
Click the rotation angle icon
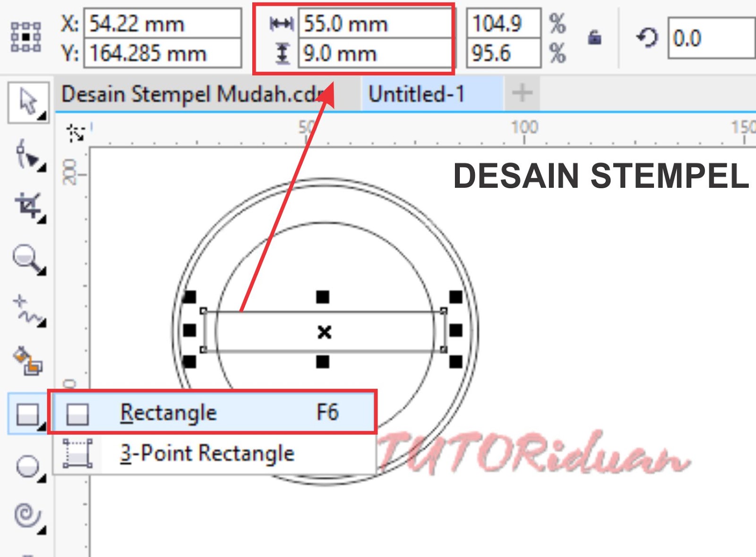pyautogui.click(x=647, y=37)
